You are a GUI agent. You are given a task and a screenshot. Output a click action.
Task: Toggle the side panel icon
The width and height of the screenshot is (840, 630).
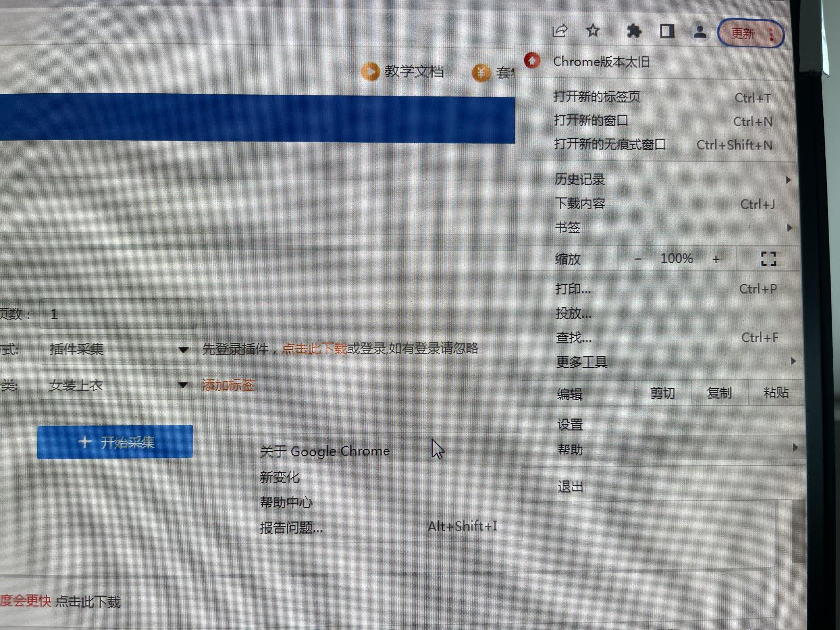[667, 31]
